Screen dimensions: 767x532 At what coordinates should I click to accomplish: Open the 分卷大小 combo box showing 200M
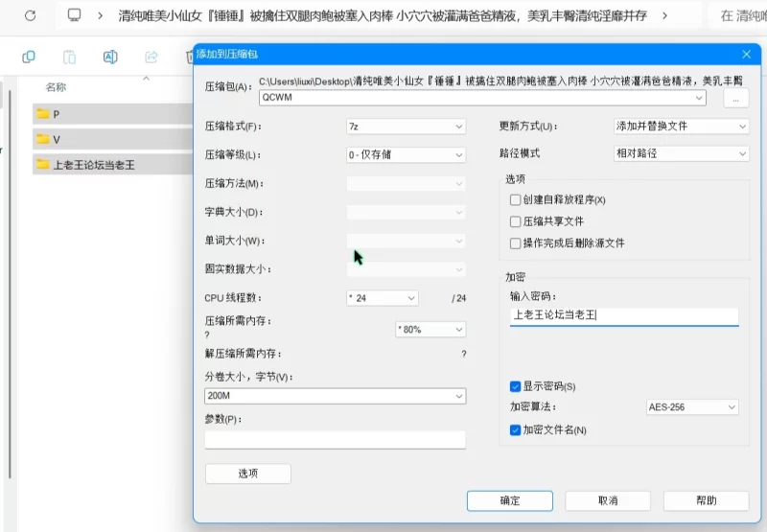pyautogui.click(x=335, y=396)
